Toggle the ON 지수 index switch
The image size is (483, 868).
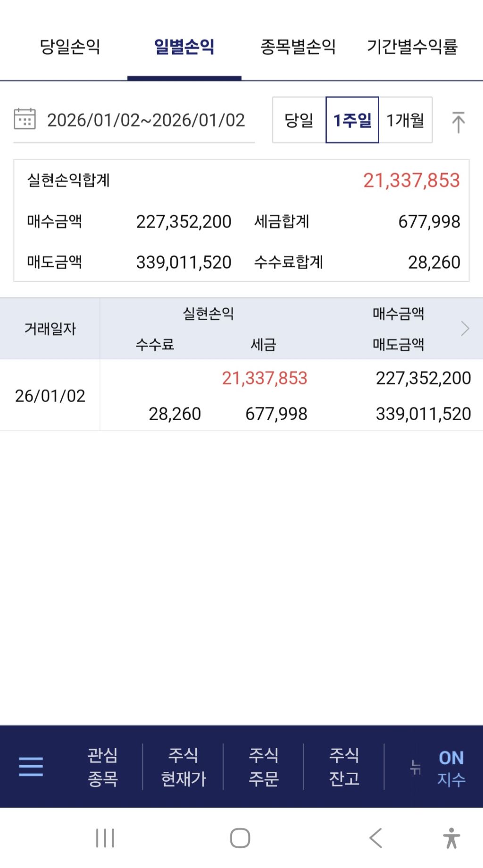(x=450, y=768)
